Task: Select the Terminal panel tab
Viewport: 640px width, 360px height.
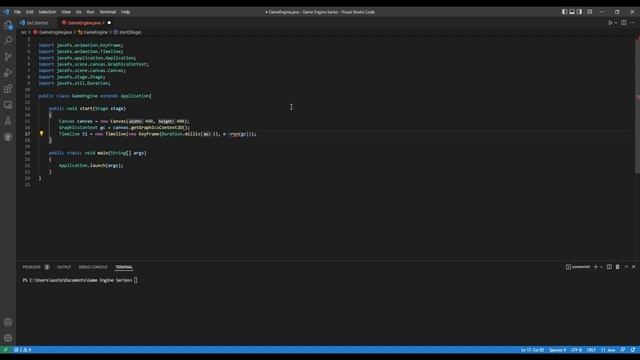Action: pyautogui.click(x=124, y=267)
